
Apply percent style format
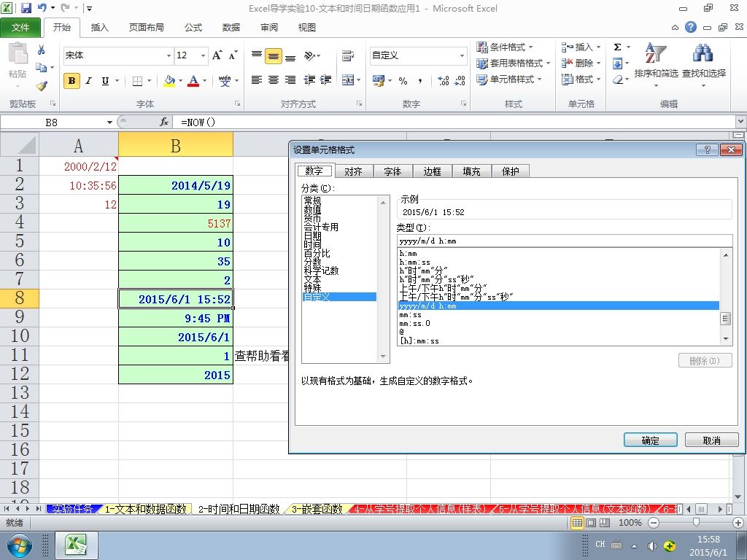[403, 80]
